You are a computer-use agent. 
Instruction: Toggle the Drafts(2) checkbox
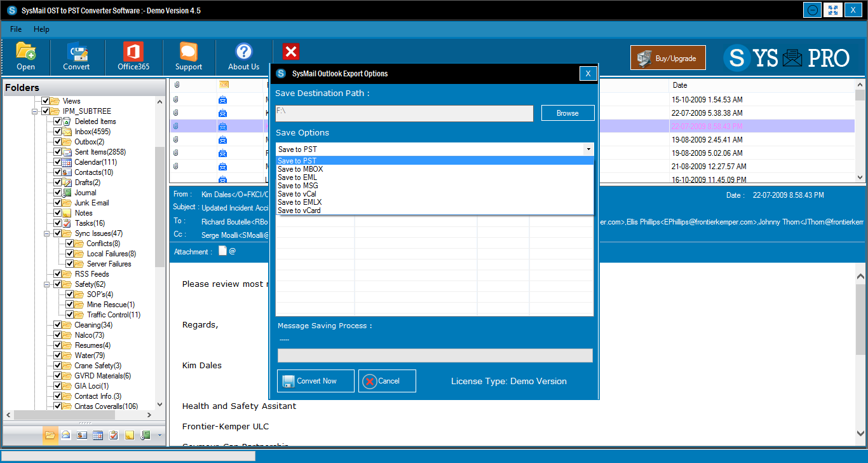point(58,183)
